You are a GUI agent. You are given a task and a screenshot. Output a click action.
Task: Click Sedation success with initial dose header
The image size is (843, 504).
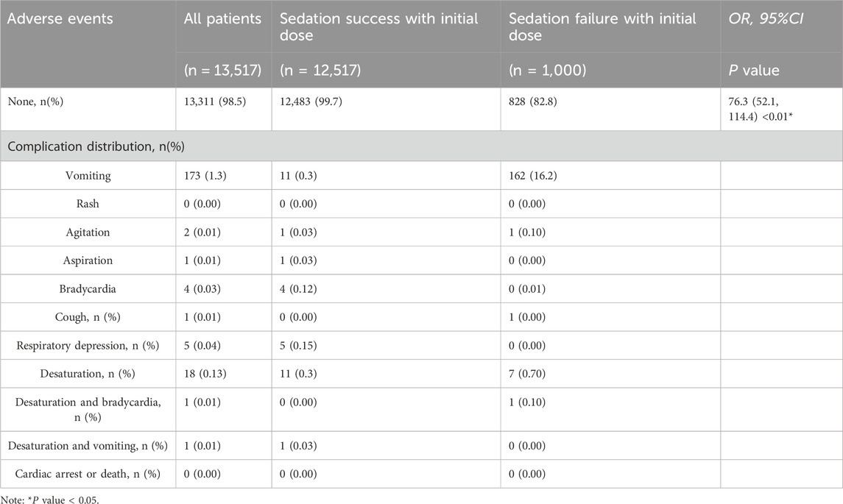(379, 27)
